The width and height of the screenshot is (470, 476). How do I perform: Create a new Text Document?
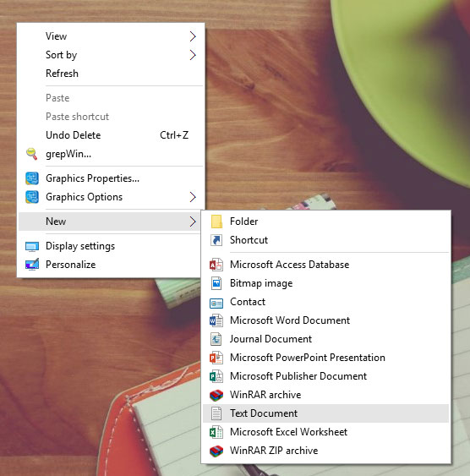pyautogui.click(x=326, y=413)
